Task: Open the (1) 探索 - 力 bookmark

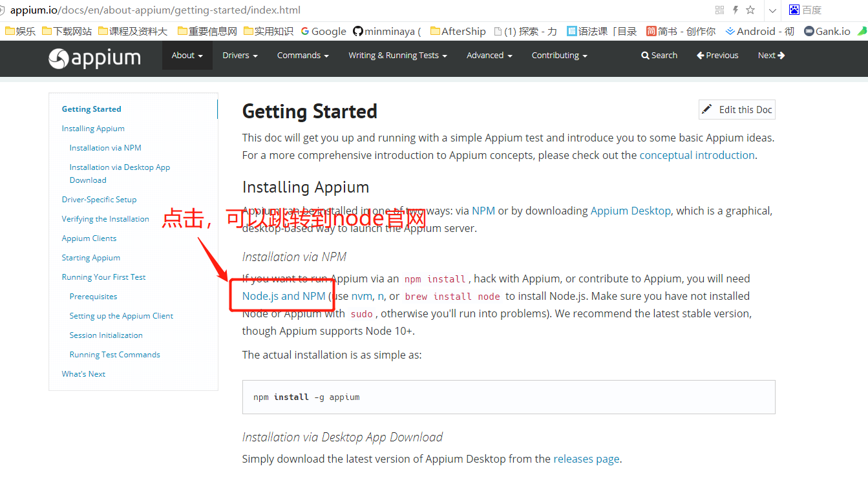Action: (525, 31)
